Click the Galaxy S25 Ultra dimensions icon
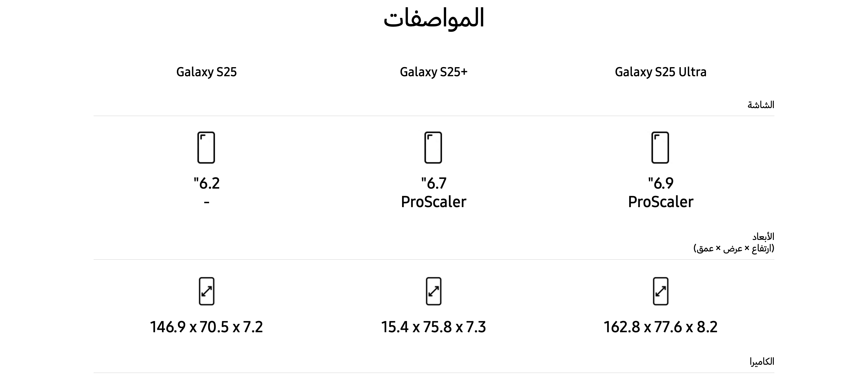868x379 pixels. point(660,291)
